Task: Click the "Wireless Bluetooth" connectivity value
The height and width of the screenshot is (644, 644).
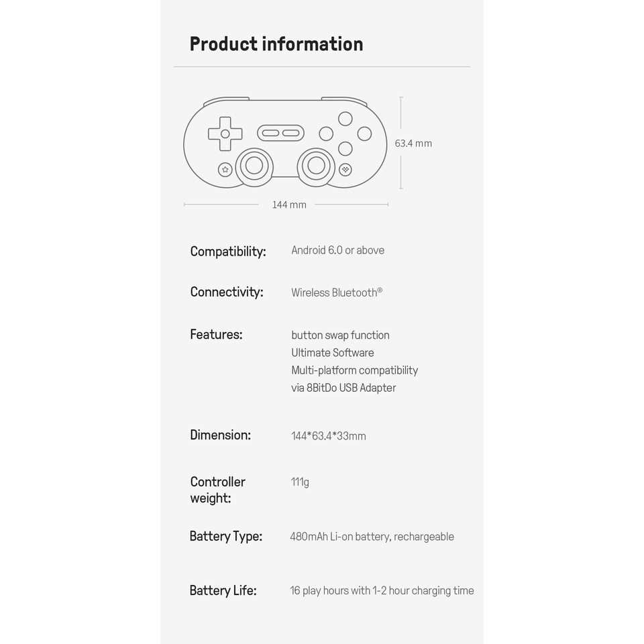Action: coord(336,292)
